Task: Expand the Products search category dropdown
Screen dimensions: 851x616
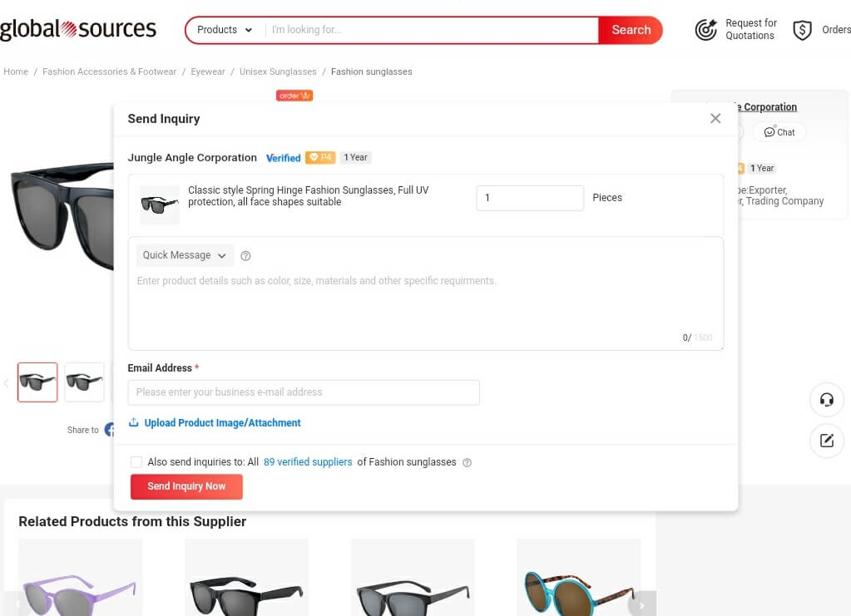Action: click(225, 30)
